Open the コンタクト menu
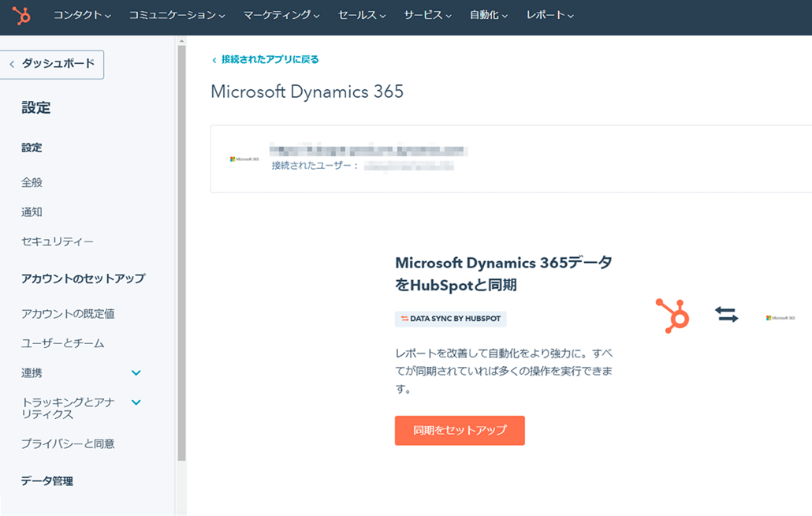 pyautogui.click(x=82, y=16)
